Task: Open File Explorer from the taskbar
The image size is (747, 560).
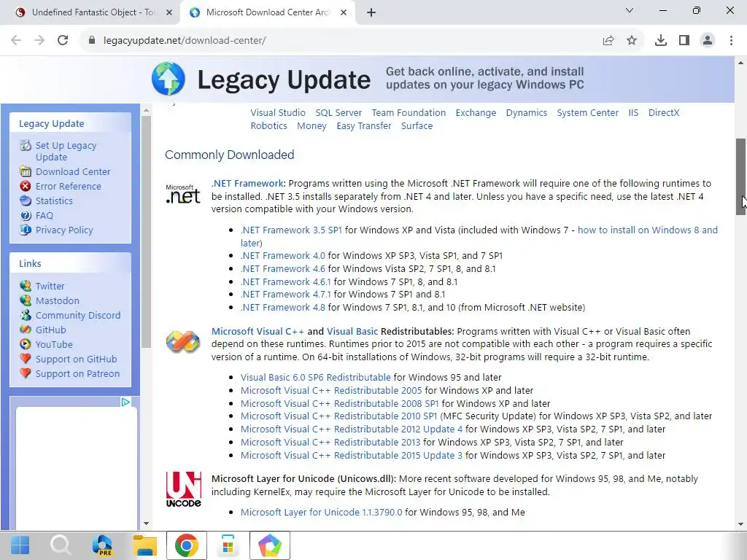Action: coord(144,545)
